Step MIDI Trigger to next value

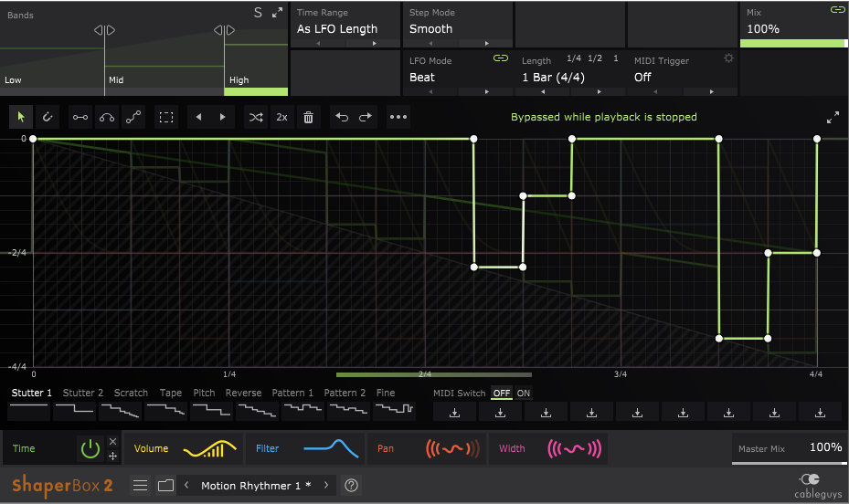tap(712, 92)
